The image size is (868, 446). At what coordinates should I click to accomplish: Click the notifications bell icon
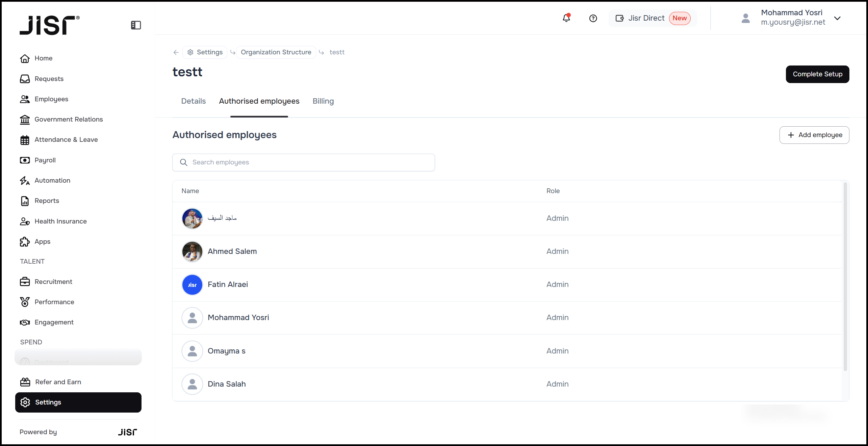click(x=566, y=18)
